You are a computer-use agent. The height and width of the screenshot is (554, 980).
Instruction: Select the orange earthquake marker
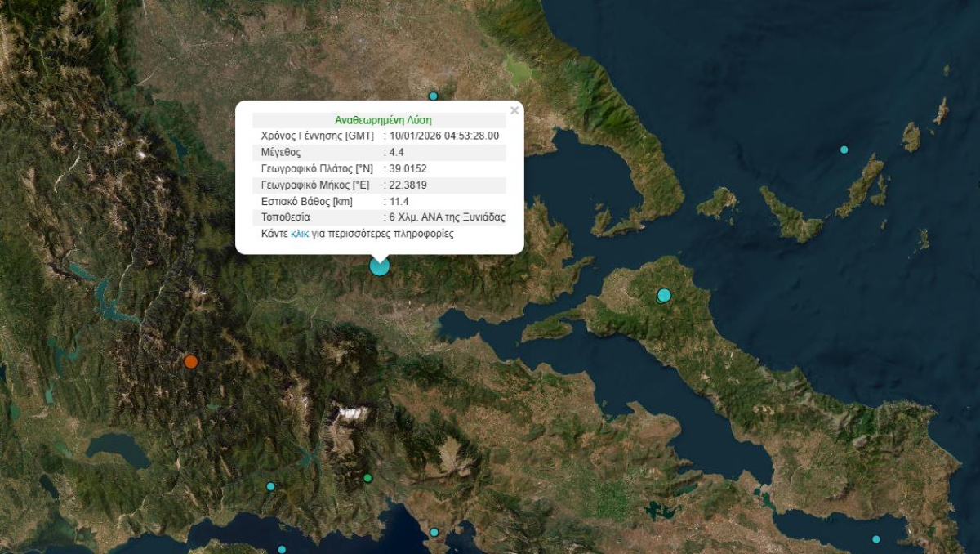click(x=191, y=360)
